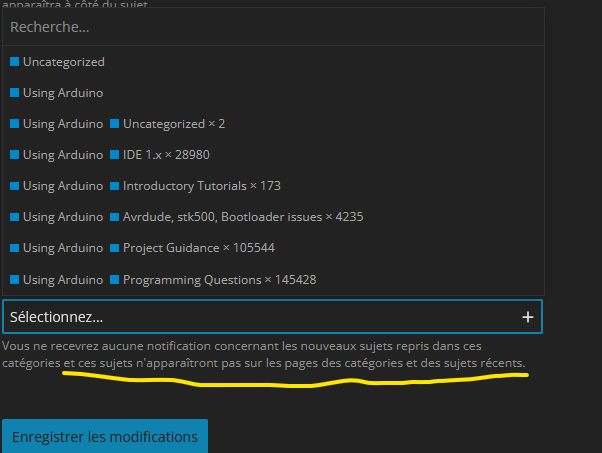This screenshot has height=453, width=602.
Task: Click the blue square beside Uncategorized
Action: click(15, 61)
